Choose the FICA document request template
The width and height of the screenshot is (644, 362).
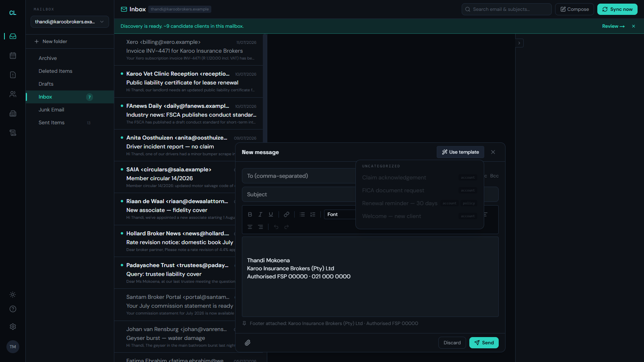tap(419, 190)
